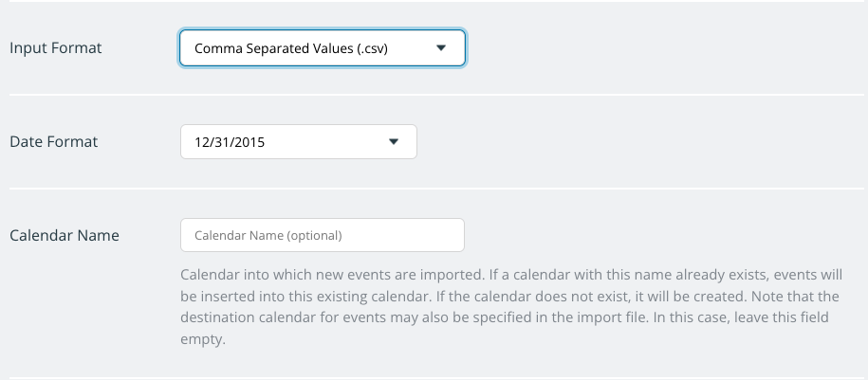
Task: Click the Date Format dropdown arrow
Action: 395,142
